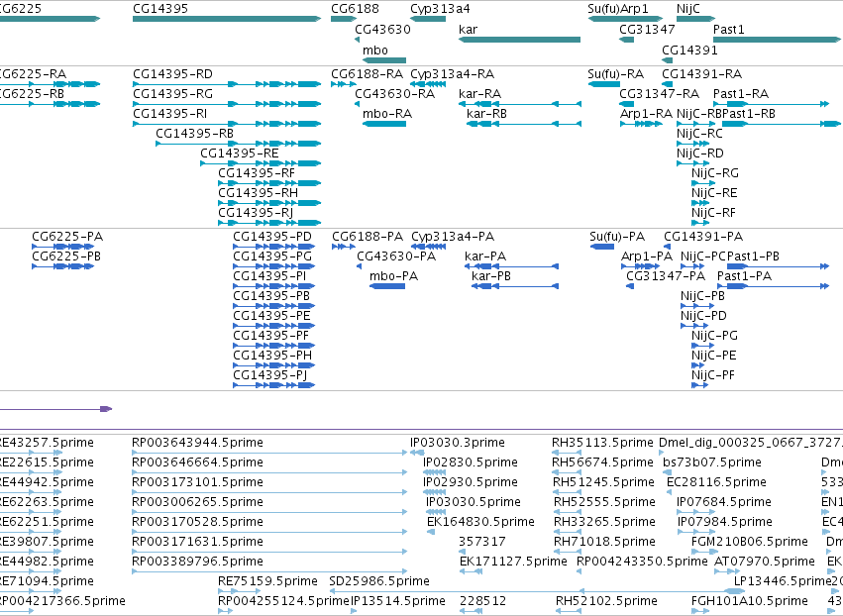
Task: Select the Cyp313a4 gene label
Action: [440, 9]
